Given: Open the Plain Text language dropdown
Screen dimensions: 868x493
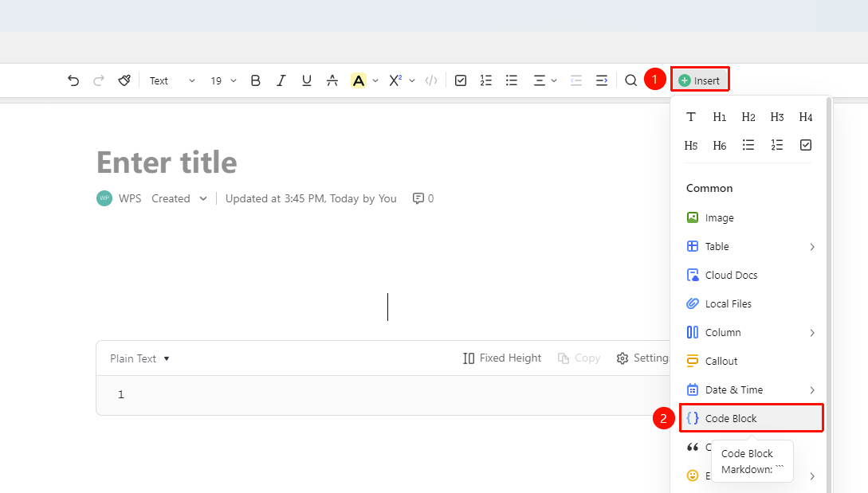Looking at the screenshot, I should pyautogui.click(x=139, y=358).
